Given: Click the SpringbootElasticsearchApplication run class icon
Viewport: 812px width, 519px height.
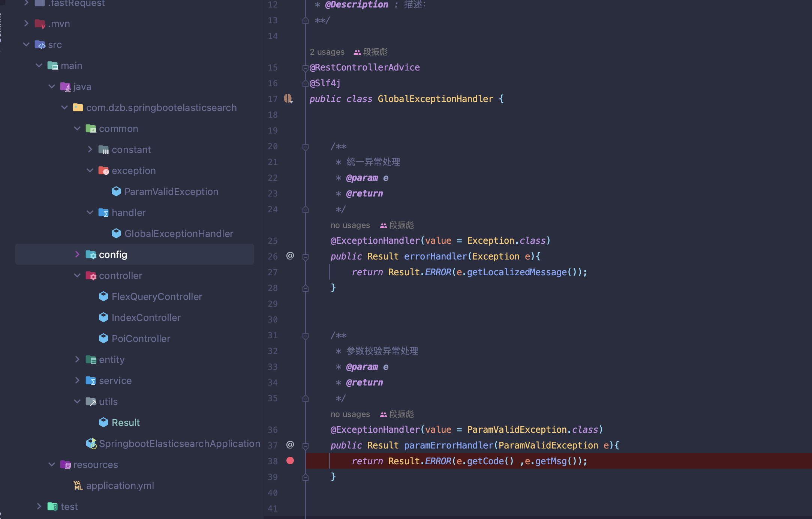Looking at the screenshot, I should pyautogui.click(x=91, y=444).
